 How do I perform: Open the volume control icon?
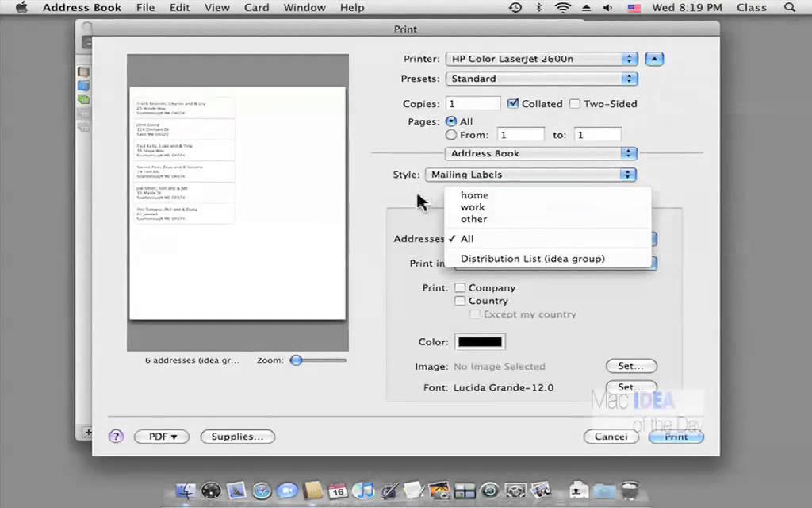[608, 8]
